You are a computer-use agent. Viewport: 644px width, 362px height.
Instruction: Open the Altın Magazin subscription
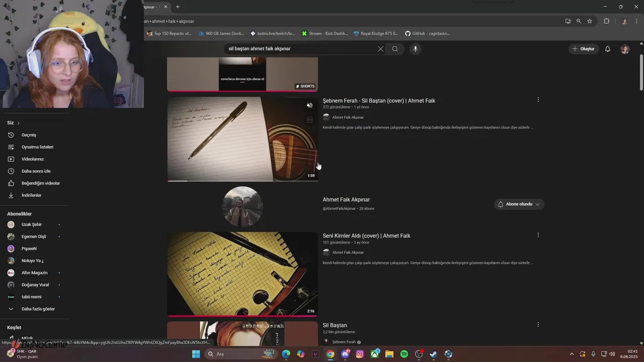[35, 273]
